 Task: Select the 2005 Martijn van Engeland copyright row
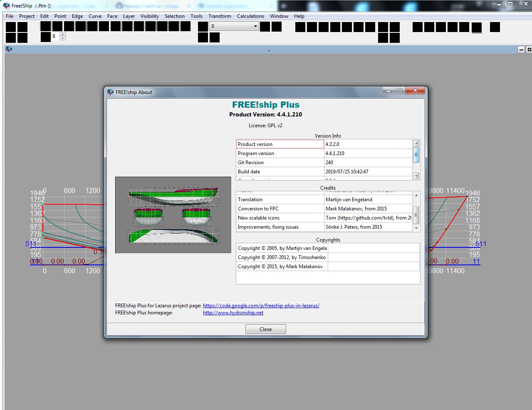click(x=328, y=248)
